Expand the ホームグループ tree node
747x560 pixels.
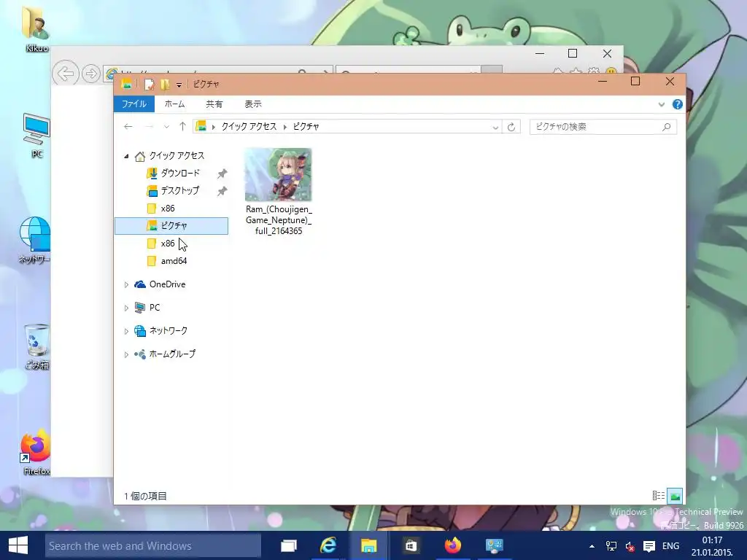coord(126,355)
